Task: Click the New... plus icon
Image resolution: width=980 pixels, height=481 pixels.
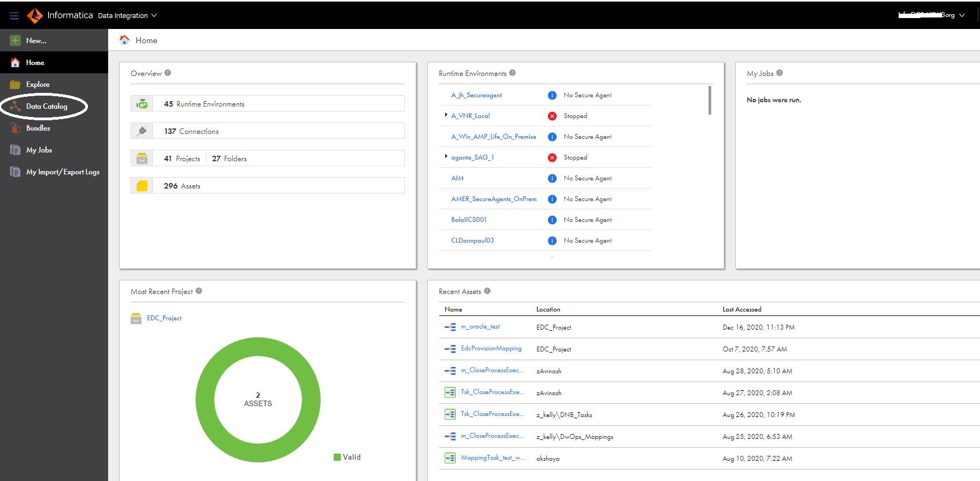Action: 15,40
